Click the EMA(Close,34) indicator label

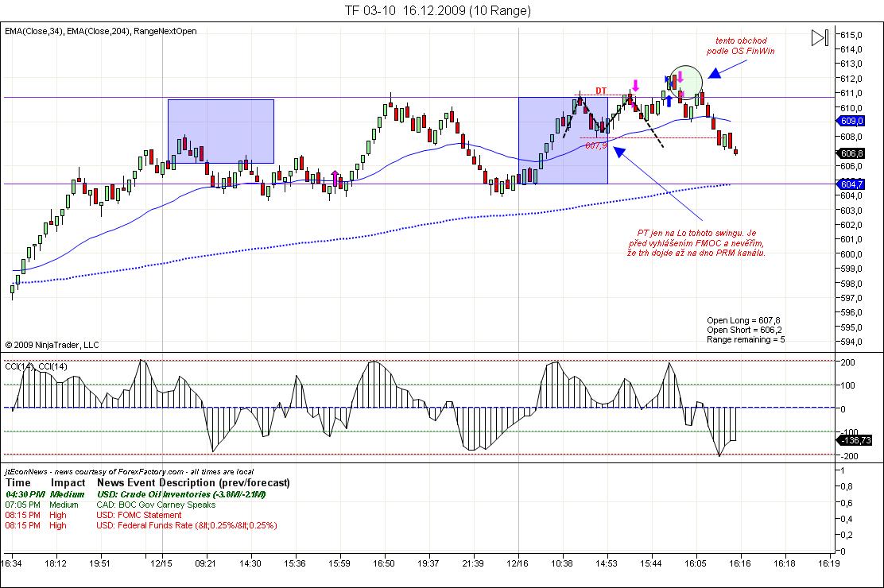(34, 32)
